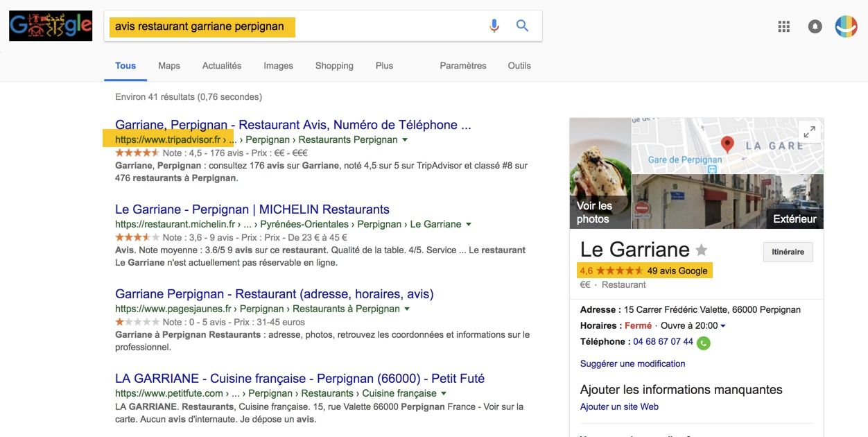The image size is (868, 437).
Task: Call with the green phone icon
Action: (x=704, y=342)
